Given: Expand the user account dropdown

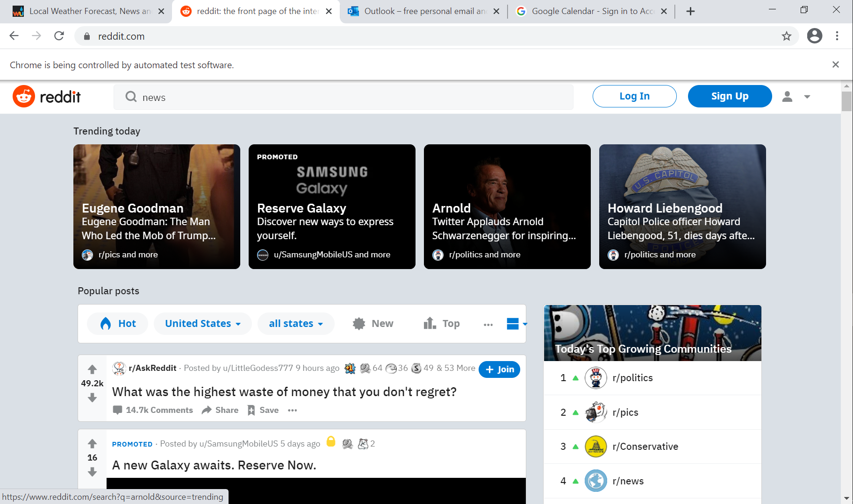Looking at the screenshot, I should point(796,97).
